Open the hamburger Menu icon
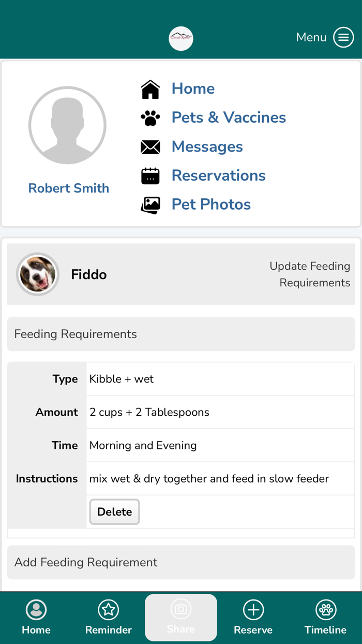The width and height of the screenshot is (362, 644). (343, 37)
